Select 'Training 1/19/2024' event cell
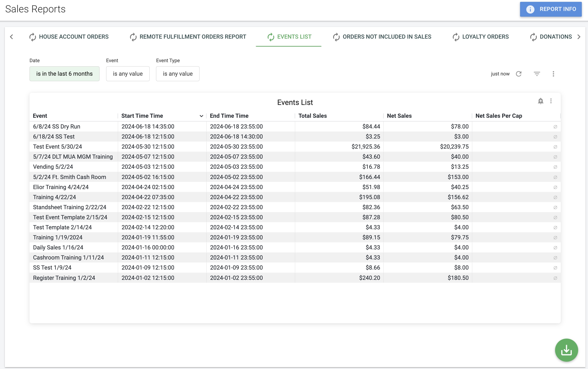Viewport: 588px width, 369px height. pyautogui.click(x=73, y=237)
